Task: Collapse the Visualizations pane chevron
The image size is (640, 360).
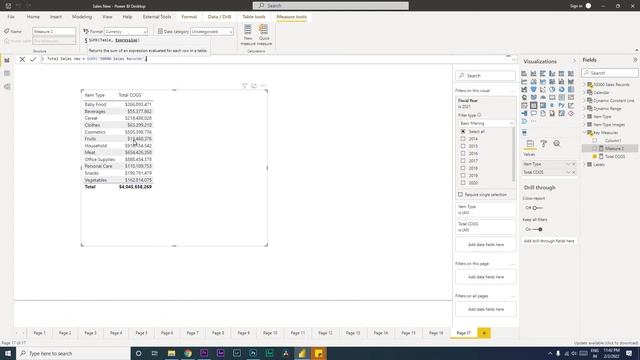Action: [x=574, y=60]
